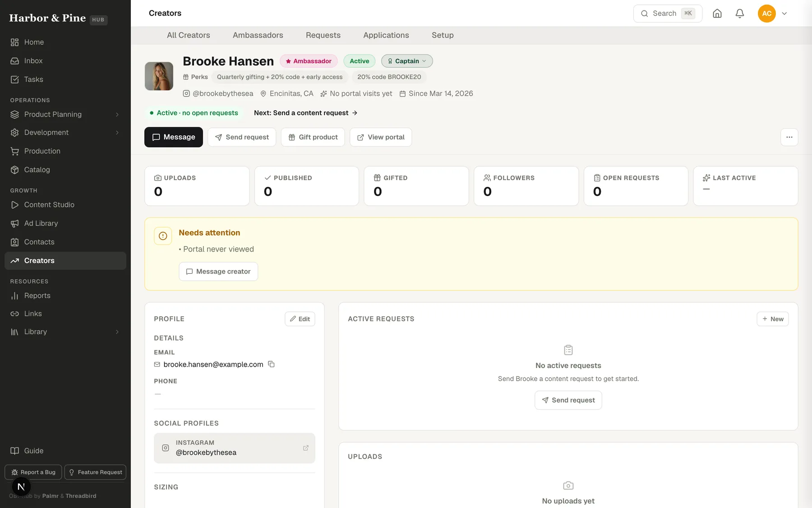Focus the Search field

coord(668,14)
